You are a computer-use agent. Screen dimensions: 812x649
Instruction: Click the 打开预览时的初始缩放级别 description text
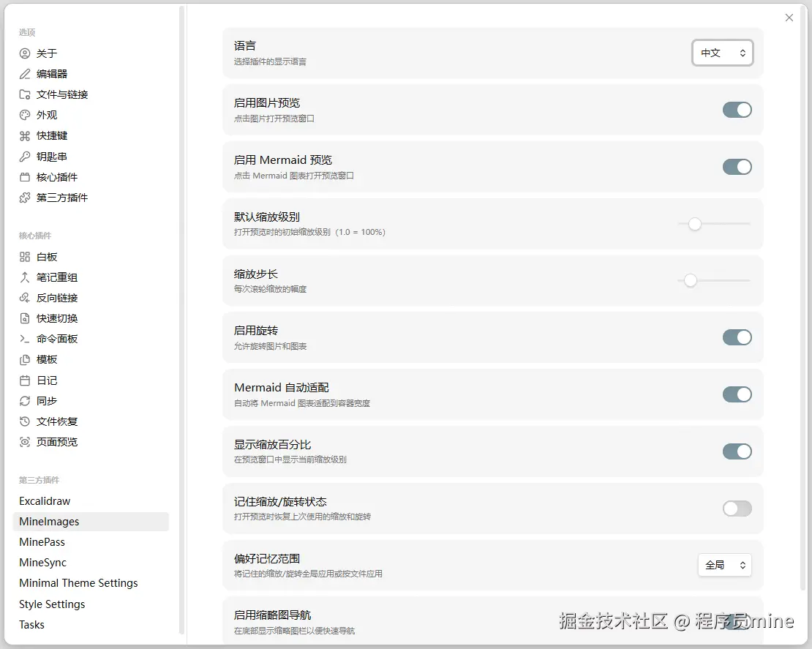[x=309, y=232]
